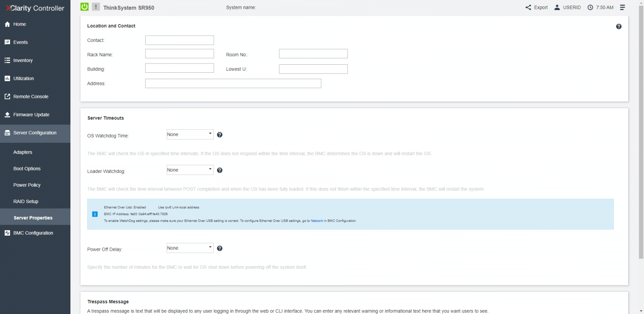Click the Inventory icon in sidebar
This screenshot has width=644, height=314.
(x=7, y=60)
